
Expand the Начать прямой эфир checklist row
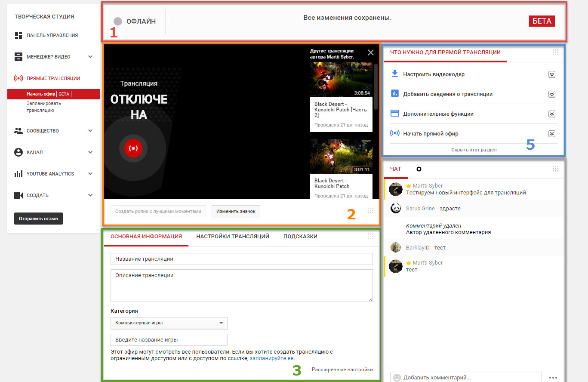point(552,134)
